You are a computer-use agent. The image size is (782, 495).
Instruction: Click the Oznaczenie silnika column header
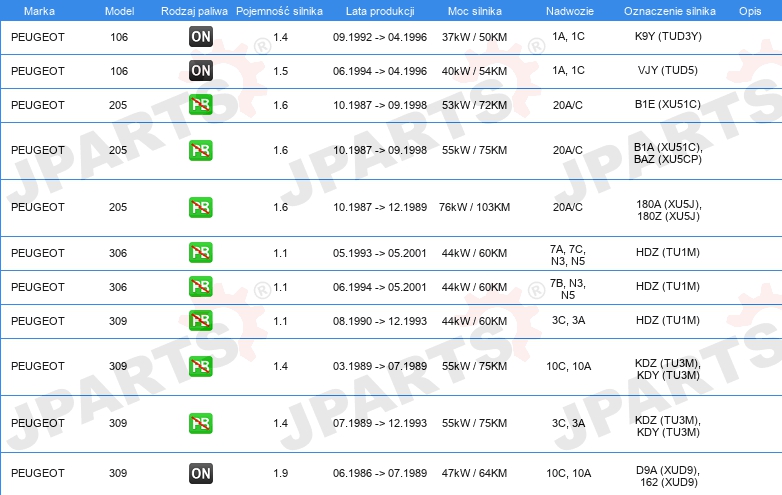670,11
